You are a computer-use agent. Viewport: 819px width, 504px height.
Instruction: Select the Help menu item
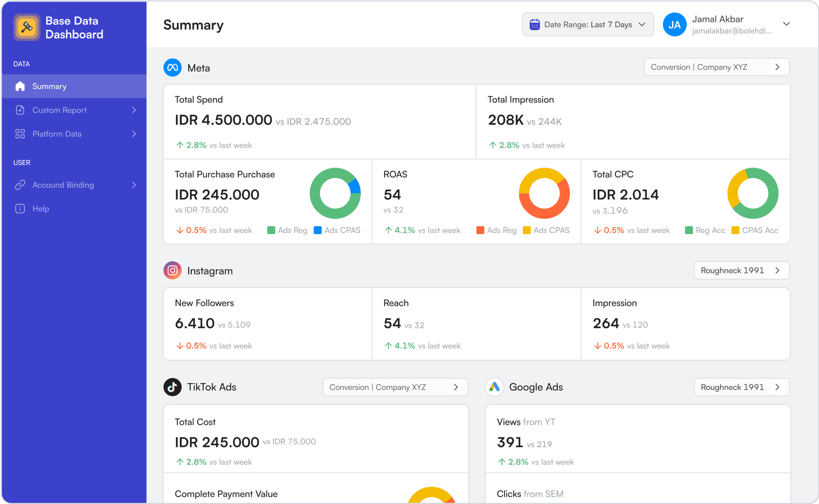tap(74, 209)
